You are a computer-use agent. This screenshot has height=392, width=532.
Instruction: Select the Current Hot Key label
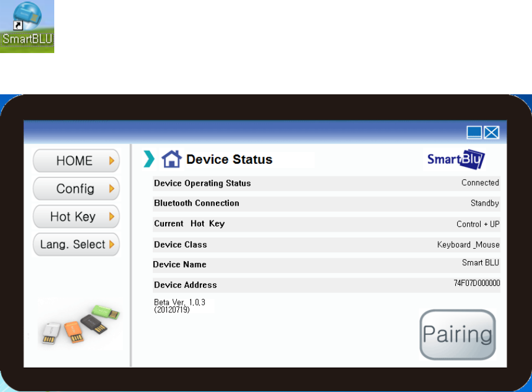[189, 224]
